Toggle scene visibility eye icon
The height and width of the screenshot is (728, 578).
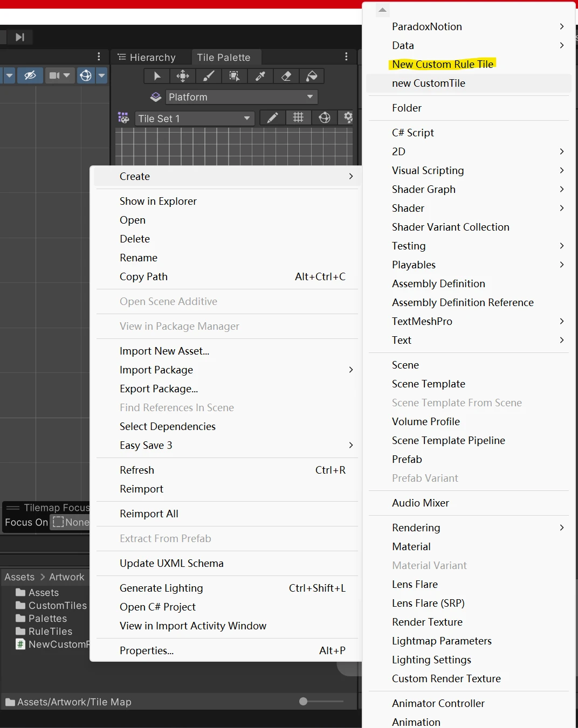(x=30, y=75)
